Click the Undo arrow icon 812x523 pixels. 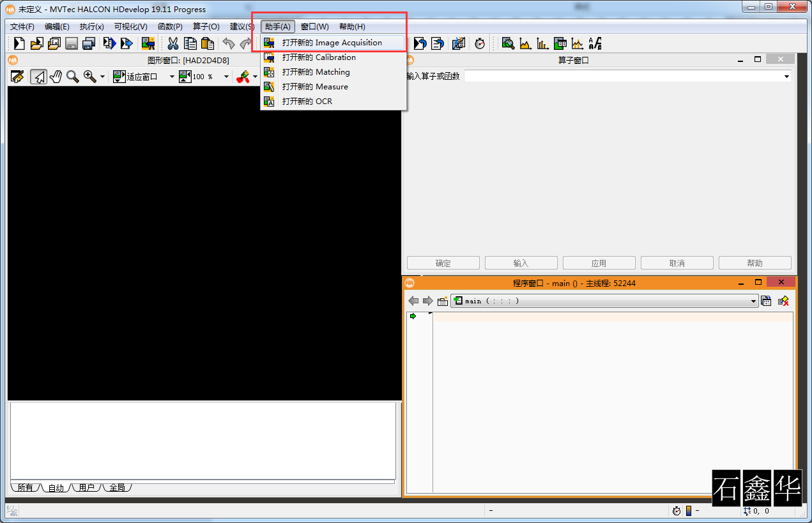[228, 43]
